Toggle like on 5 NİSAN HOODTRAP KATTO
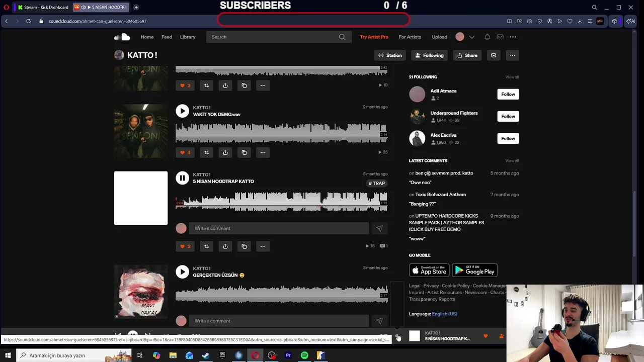The image size is (644, 362). 186,246
